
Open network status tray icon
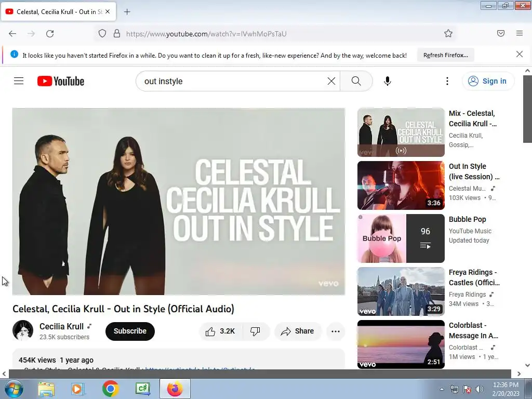pos(454,389)
